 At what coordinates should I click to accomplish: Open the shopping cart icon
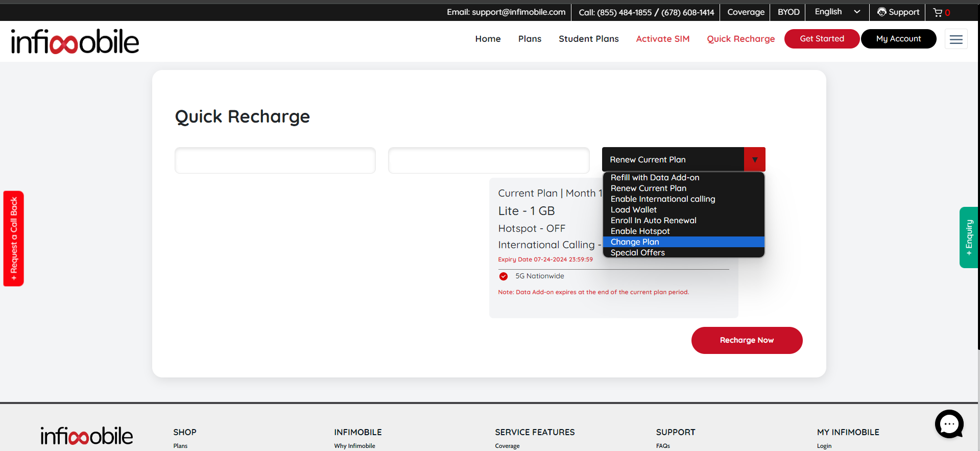pos(938,12)
